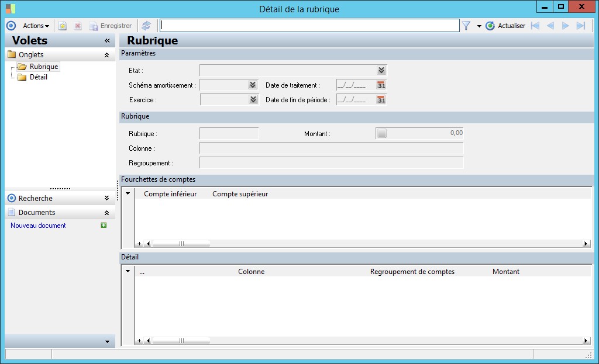This screenshot has height=364, width=599.
Task: Click the Détail grid scroll right arrow
Action: click(586, 341)
